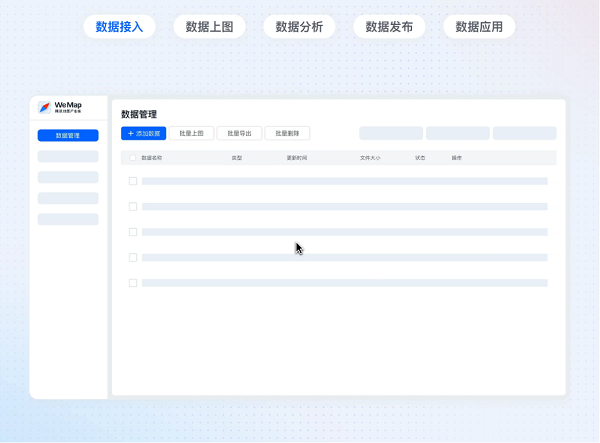Viewport: 600px width, 443px height.
Task: Click the 状态 column header
Action: 420,158
